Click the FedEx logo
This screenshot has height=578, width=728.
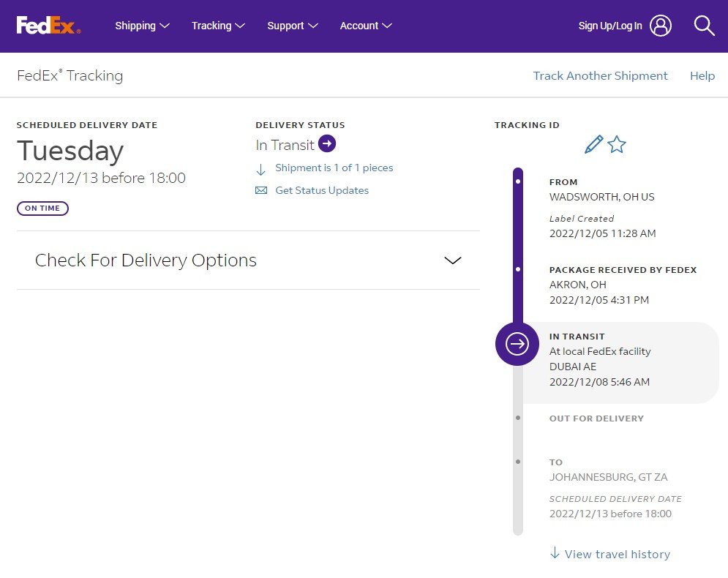48,26
